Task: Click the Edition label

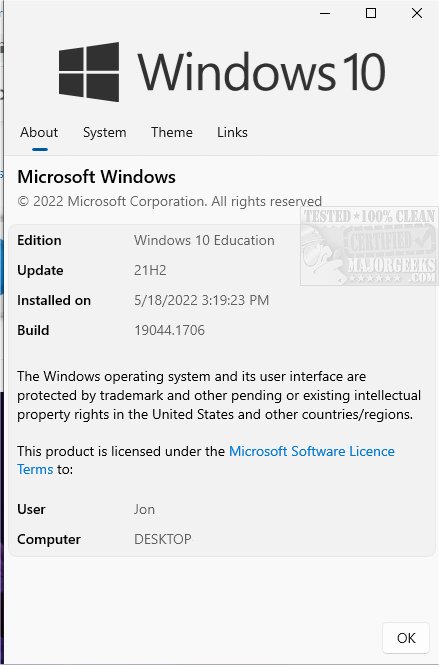Action: click(x=39, y=240)
